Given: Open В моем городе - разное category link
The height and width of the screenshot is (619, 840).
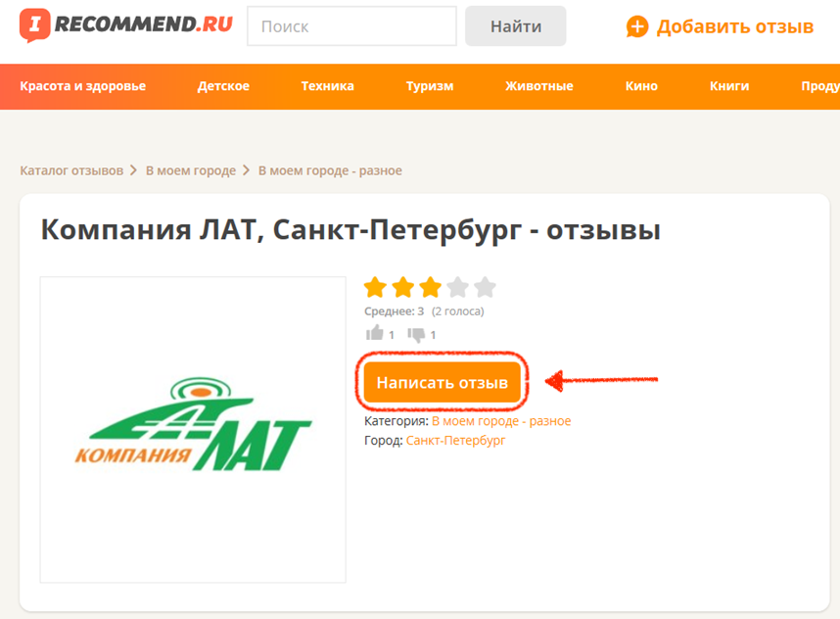Looking at the screenshot, I should point(501,421).
